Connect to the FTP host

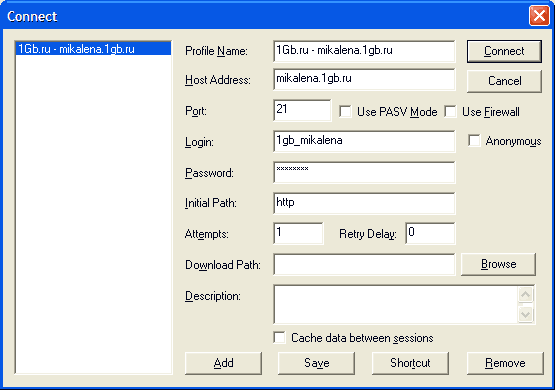504,51
